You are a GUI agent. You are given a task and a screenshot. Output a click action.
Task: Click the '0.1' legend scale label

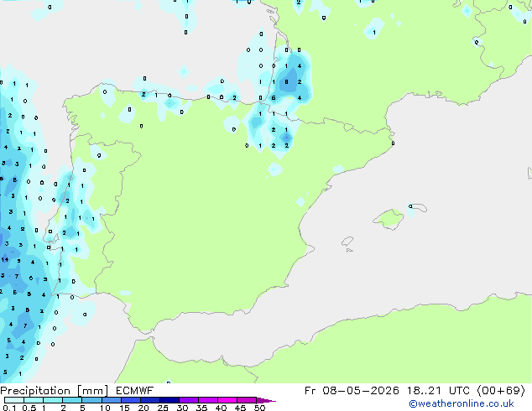click(x=9, y=408)
